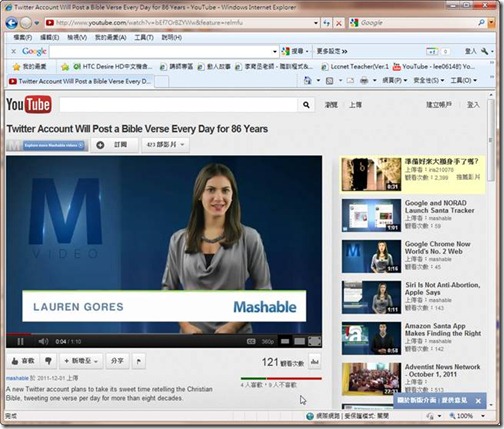Click the RSS feeds icon
Image resolution: width=504 pixels, height=429 pixels.
pos(329,80)
